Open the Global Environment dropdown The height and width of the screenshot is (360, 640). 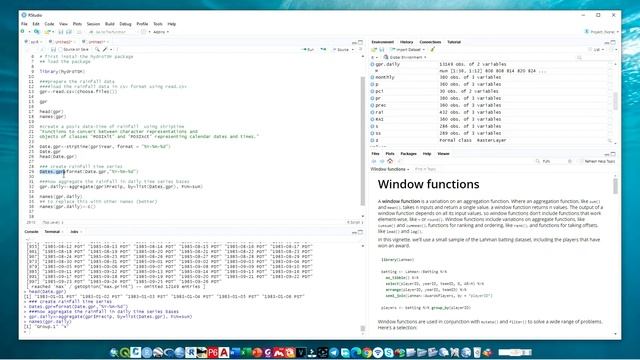[404, 57]
